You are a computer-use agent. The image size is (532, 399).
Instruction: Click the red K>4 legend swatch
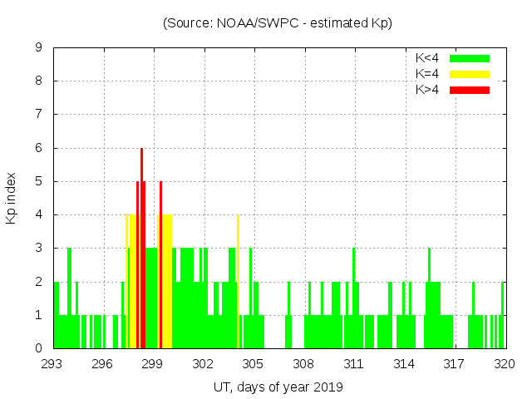[469, 90]
